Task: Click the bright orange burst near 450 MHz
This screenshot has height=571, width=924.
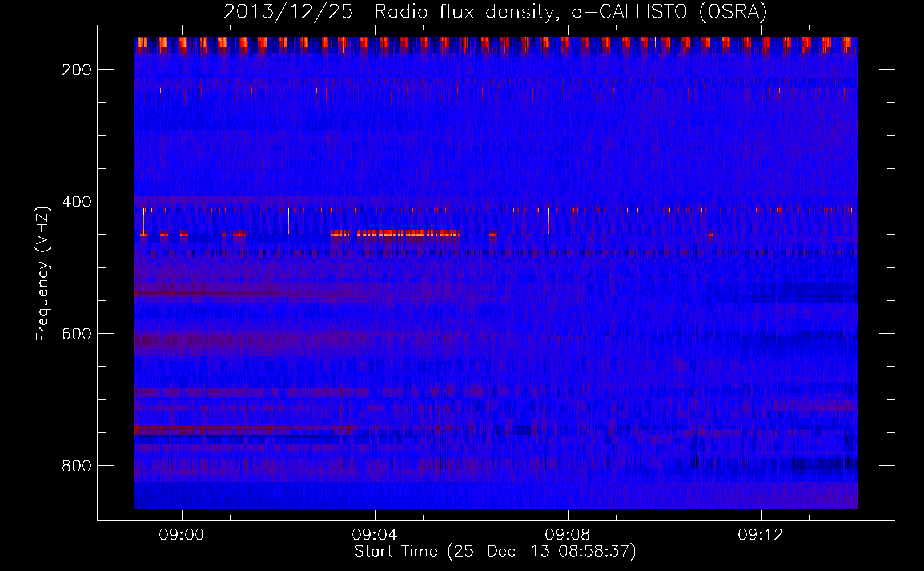Action: tap(396, 233)
